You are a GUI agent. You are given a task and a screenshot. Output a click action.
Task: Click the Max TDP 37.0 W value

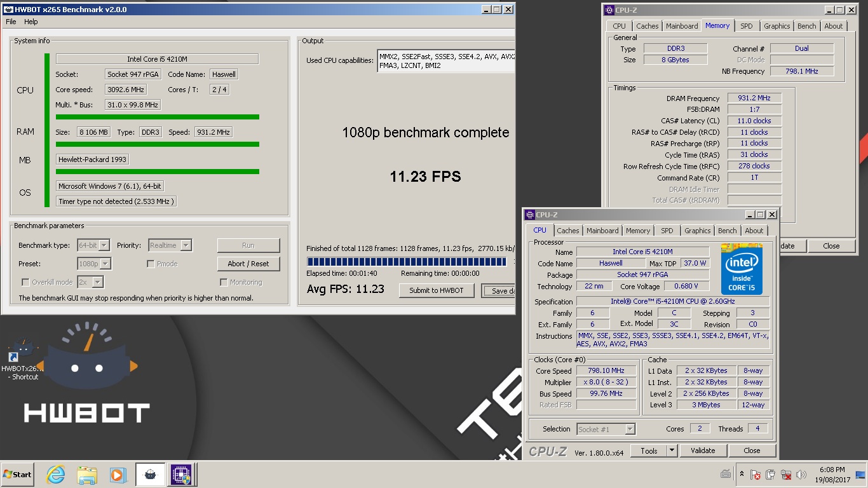coord(695,263)
